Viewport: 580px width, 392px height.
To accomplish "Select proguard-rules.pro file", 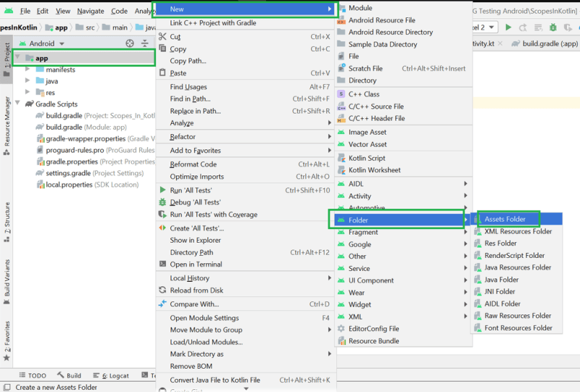I will (x=95, y=150).
